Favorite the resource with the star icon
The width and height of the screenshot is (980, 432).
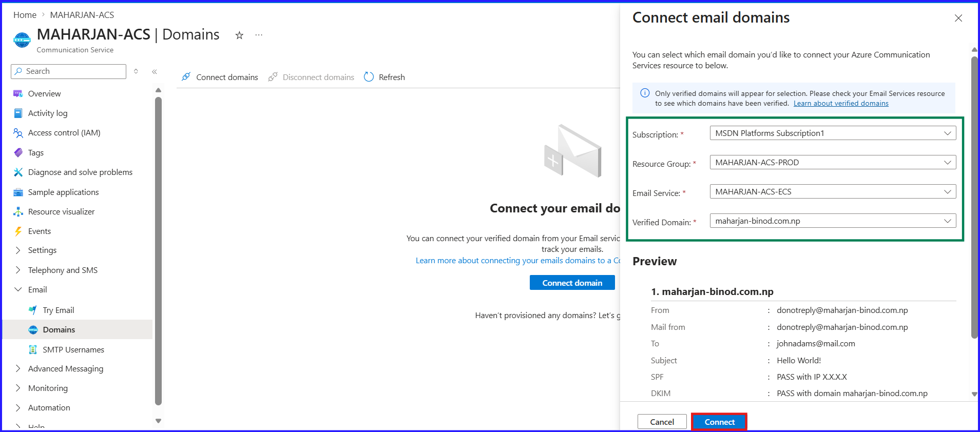[239, 35]
